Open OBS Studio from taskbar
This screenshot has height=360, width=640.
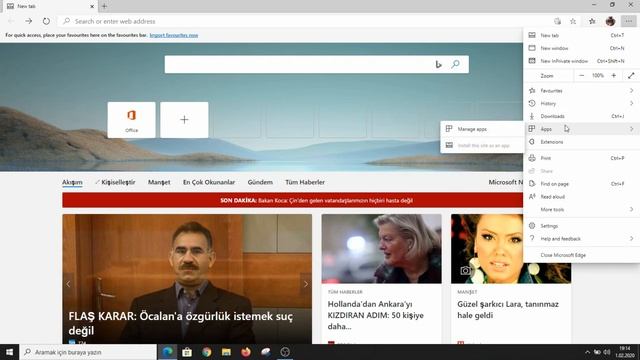point(285,352)
